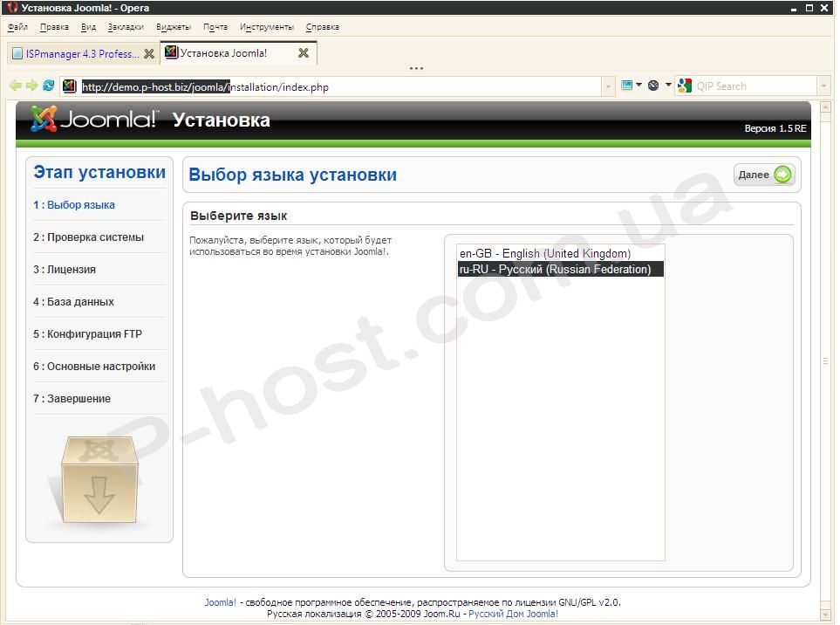Click step 4: База данных
Viewport: 840px width, 625px height.
tap(73, 302)
